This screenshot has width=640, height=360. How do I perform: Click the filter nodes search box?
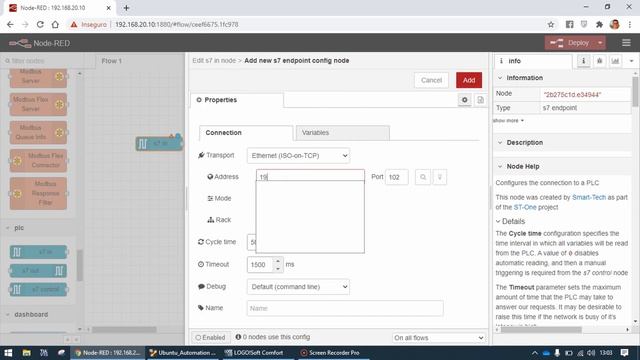[43, 61]
